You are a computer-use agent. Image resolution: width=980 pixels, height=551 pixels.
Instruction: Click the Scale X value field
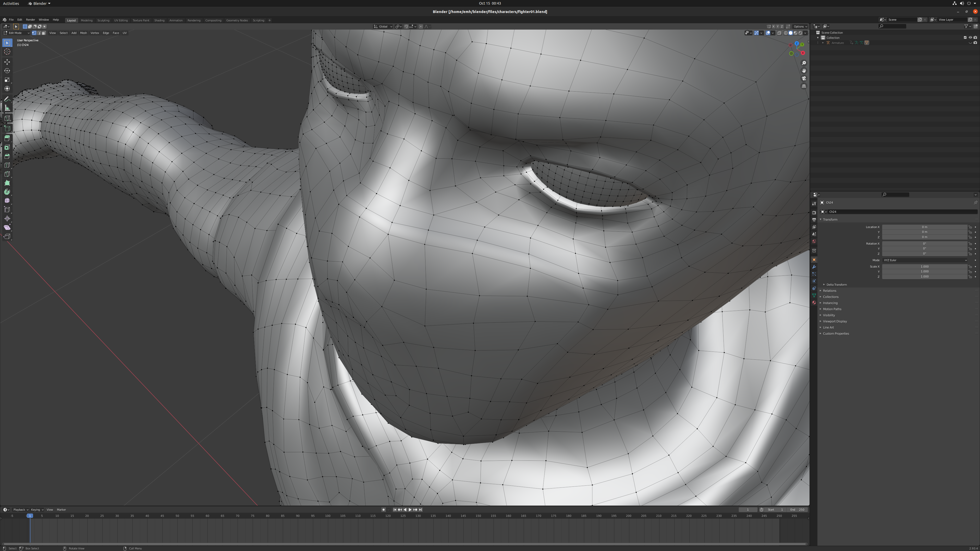(x=925, y=267)
